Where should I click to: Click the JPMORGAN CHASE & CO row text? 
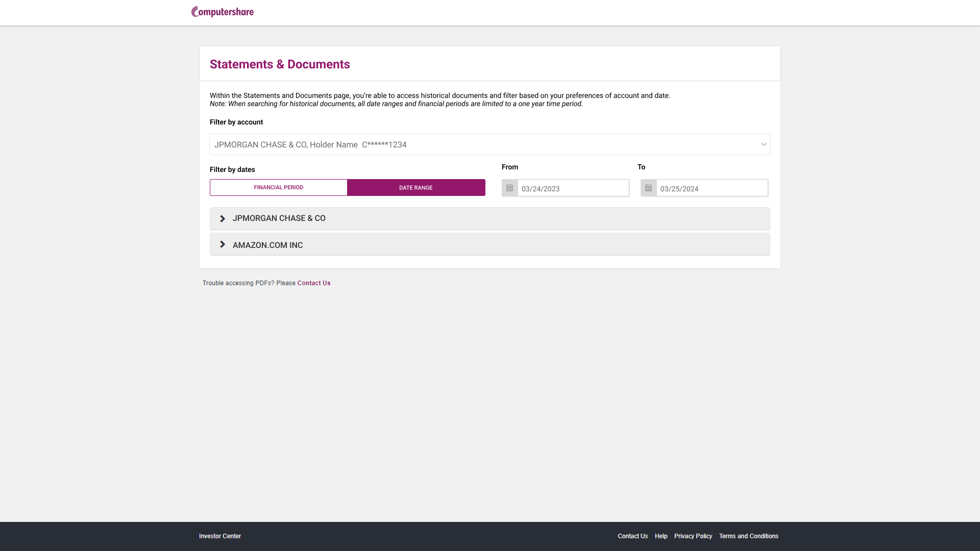279,218
